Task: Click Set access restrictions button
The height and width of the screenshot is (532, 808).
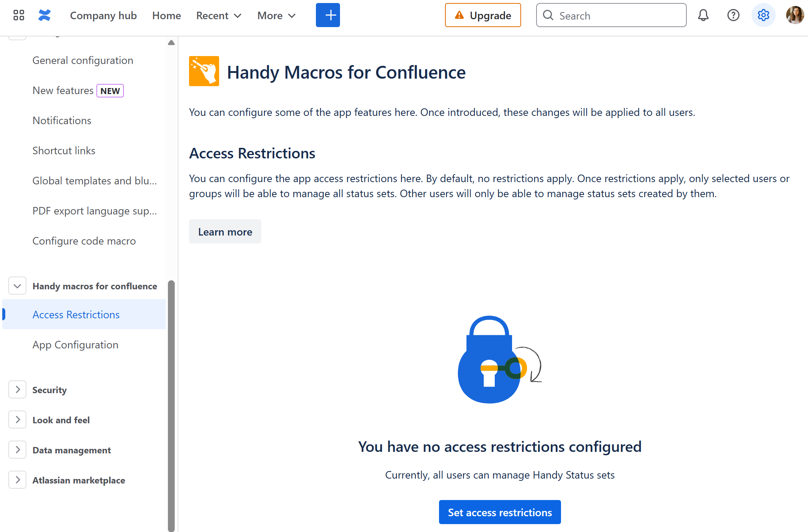Action: [500, 512]
